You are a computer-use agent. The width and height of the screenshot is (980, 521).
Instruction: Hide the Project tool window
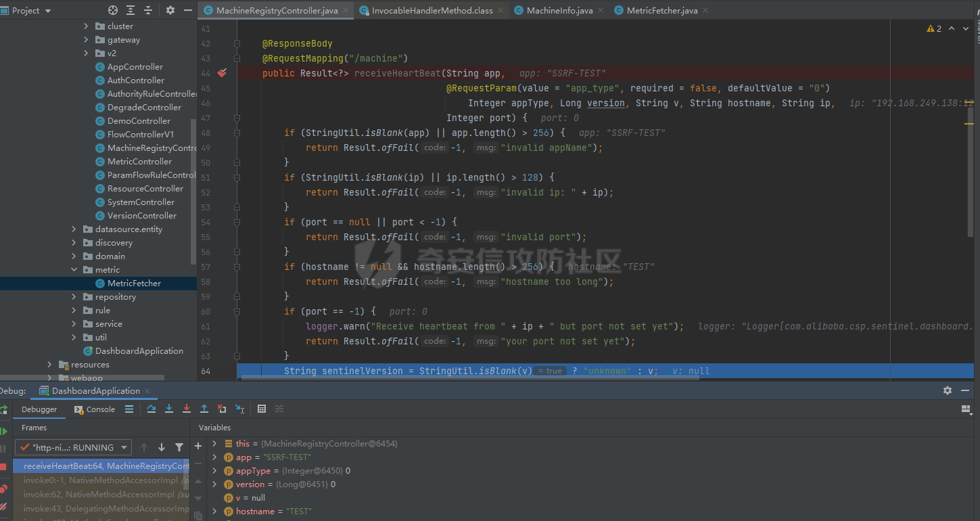[187, 11]
